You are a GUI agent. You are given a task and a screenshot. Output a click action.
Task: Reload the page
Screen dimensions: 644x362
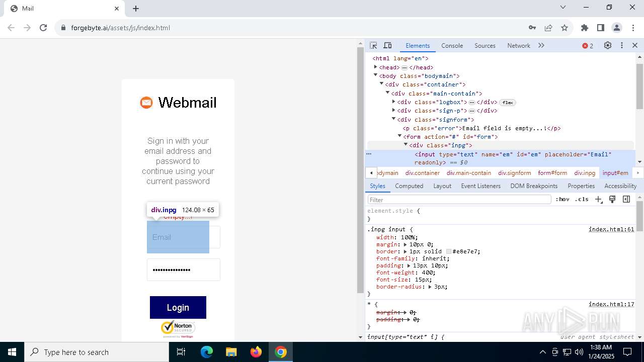43,28
